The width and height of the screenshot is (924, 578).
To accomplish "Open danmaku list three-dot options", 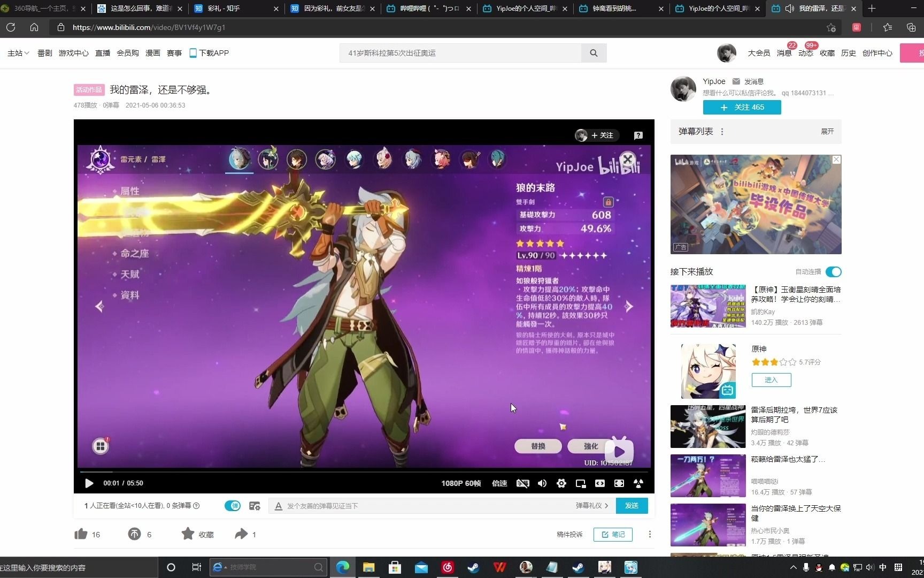I will click(722, 132).
